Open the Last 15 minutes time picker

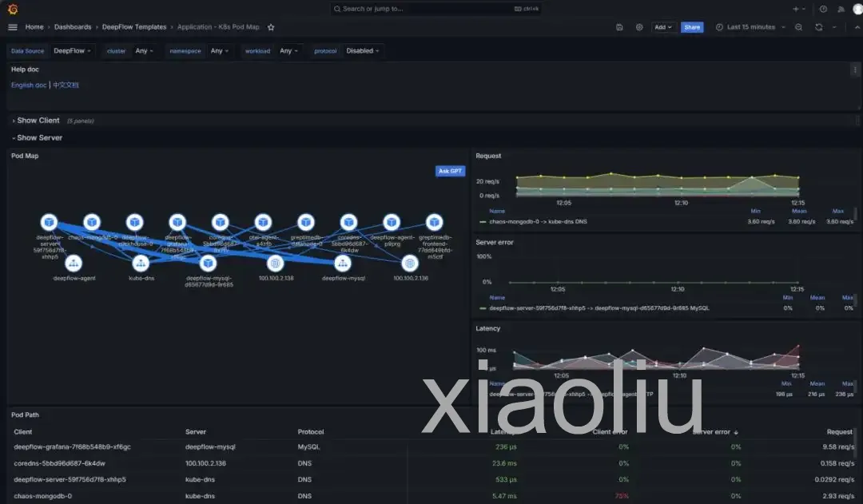tap(750, 27)
